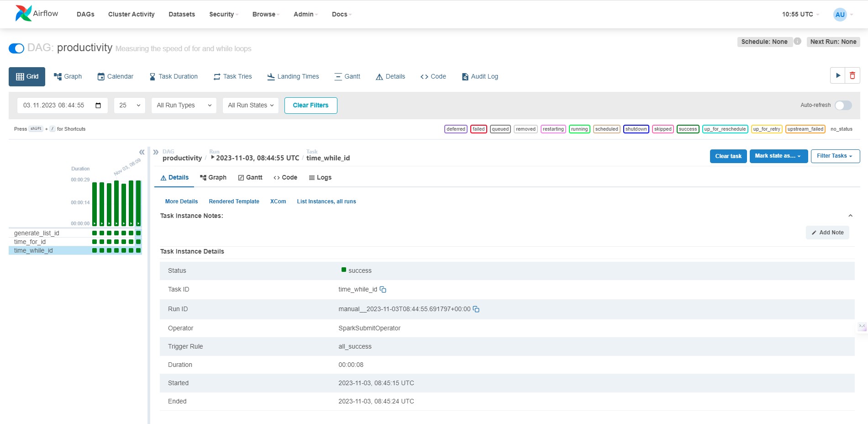Open the XCom link
Screen dimensions: 868x424
278,201
